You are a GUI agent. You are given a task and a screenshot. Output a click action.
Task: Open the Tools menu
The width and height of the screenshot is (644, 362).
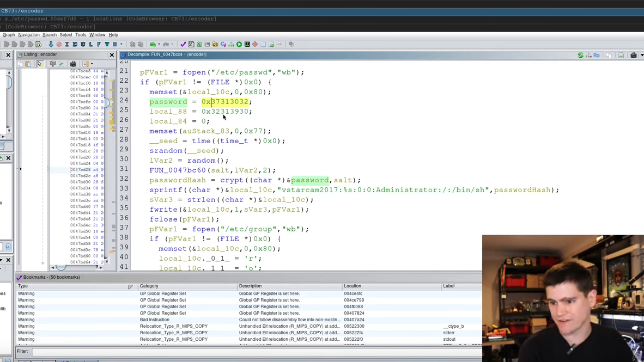81,35
